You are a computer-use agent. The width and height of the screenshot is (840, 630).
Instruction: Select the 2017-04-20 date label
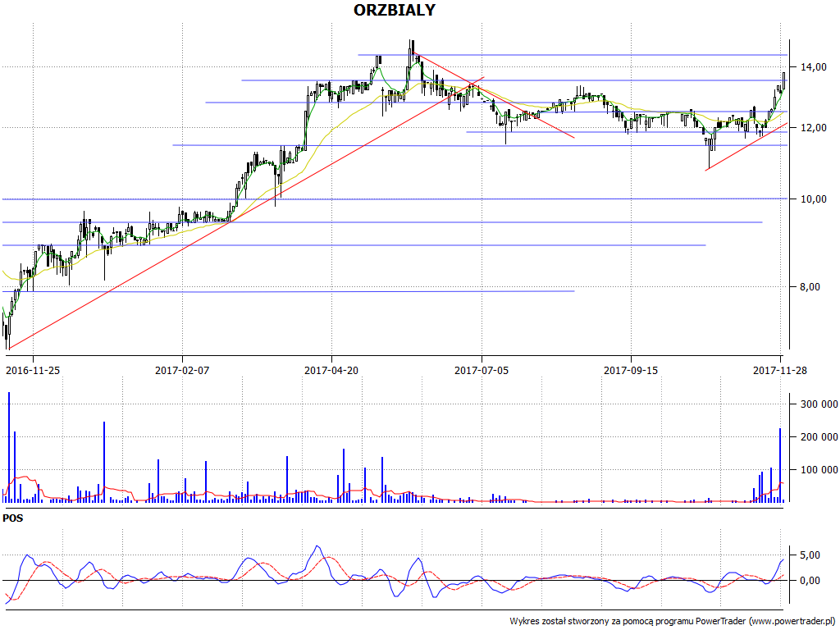pos(331,370)
